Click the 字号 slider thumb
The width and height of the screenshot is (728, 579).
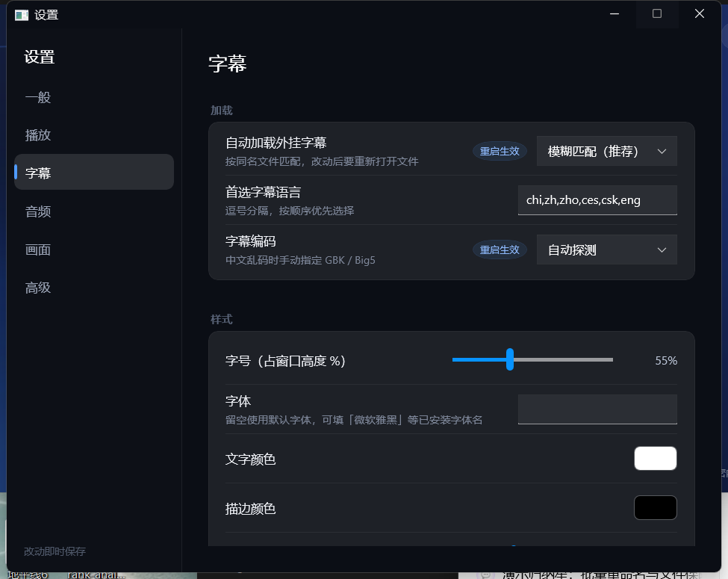(510, 359)
